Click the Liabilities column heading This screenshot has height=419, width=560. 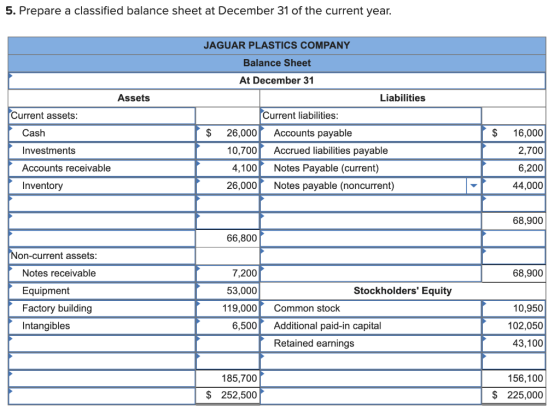point(402,98)
